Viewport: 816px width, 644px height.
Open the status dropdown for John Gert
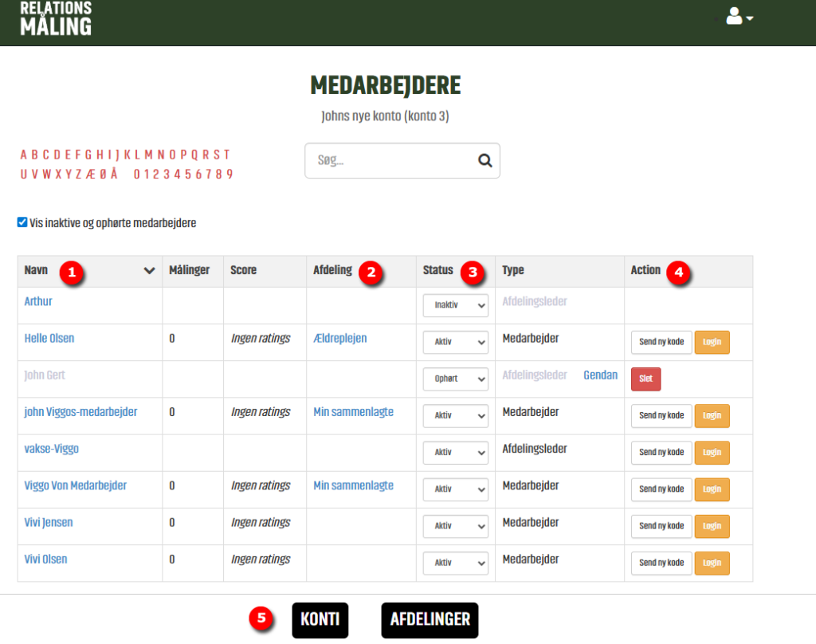point(455,379)
